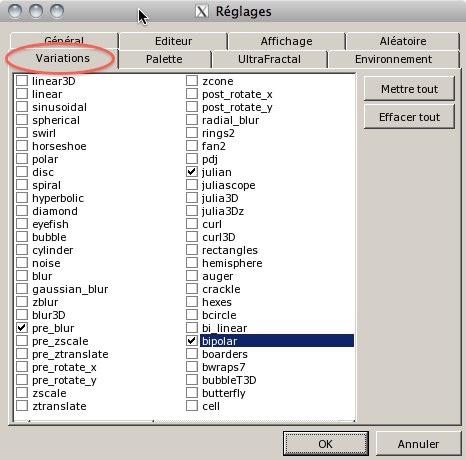Open the Editeur settings tab
The image size is (466, 460).
tap(173, 41)
